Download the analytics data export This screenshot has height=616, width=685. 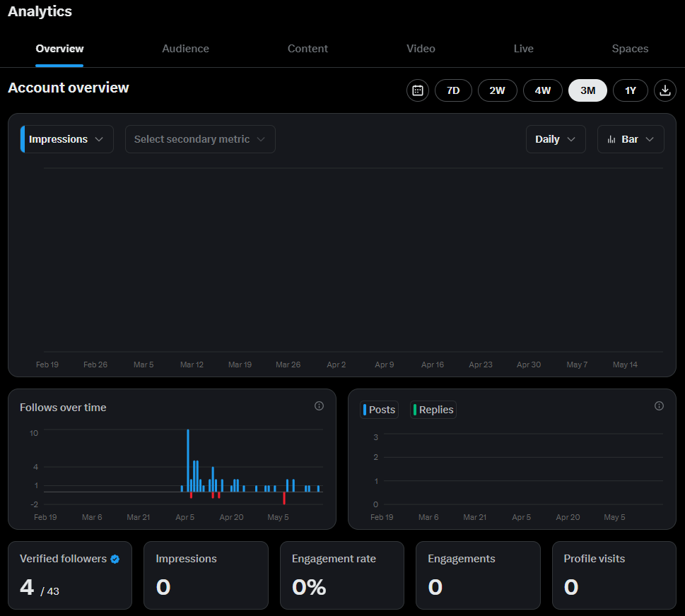point(665,90)
